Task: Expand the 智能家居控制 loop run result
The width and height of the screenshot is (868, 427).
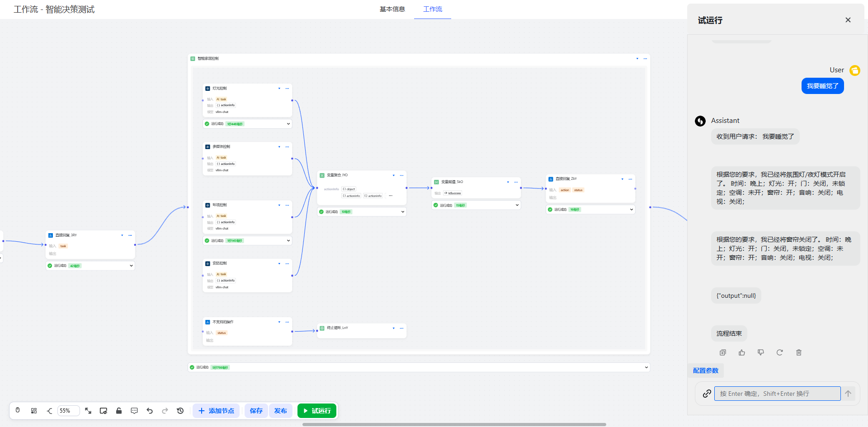Action: (x=646, y=367)
